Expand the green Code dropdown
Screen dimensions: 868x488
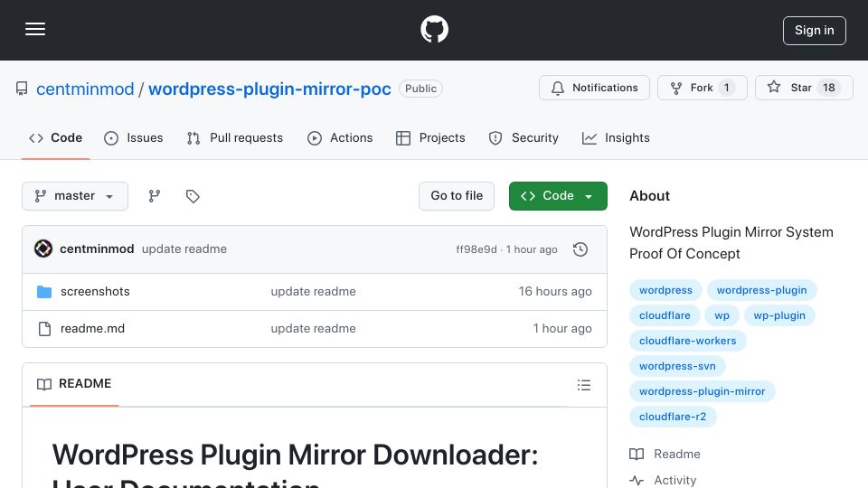(558, 196)
